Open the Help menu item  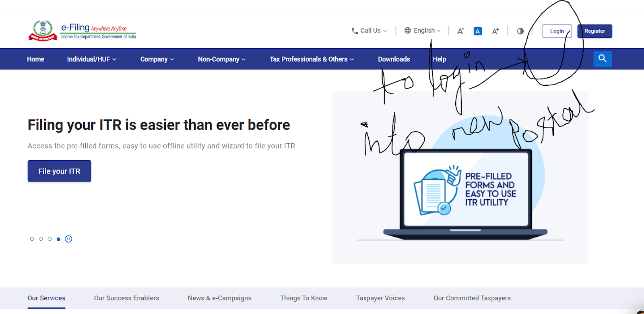tap(440, 59)
